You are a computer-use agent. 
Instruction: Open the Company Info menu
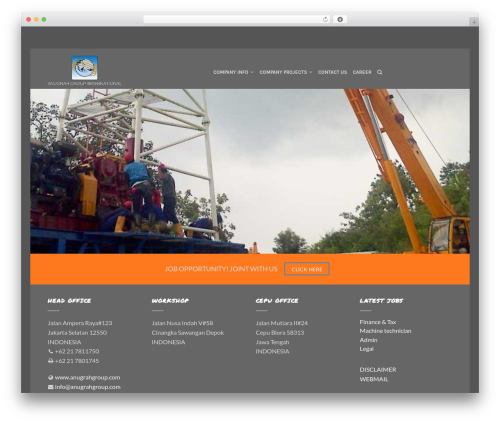231,72
